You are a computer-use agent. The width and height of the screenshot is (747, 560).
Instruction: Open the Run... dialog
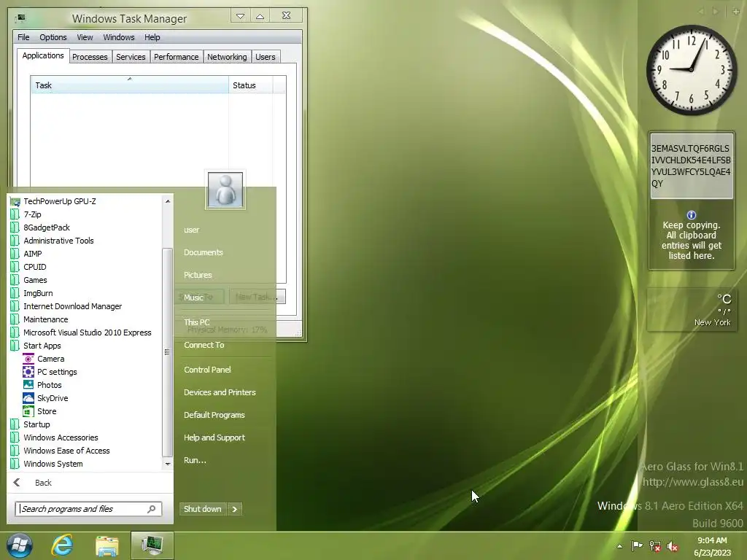click(x=195, y=461)
